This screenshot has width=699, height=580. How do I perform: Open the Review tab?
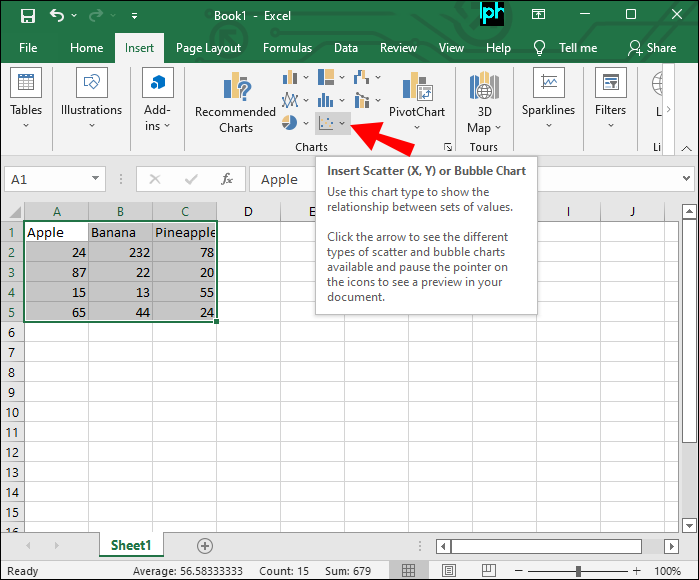[398, 48]
